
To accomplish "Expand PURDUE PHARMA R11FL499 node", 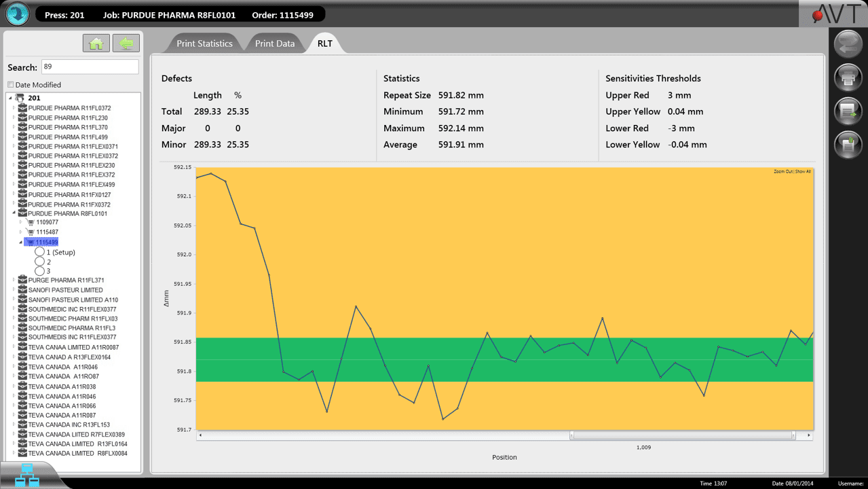I will click(x=14, y=137).
